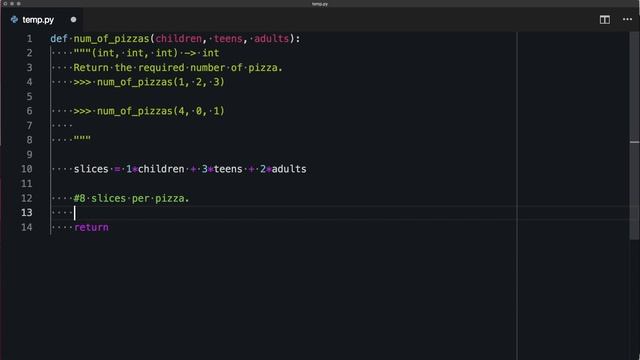This screenshot has width=640, height=360.
Task: Click the num_of_pizzas(4, 0, 1) doctest line
Action: click(x=149, y=111)
